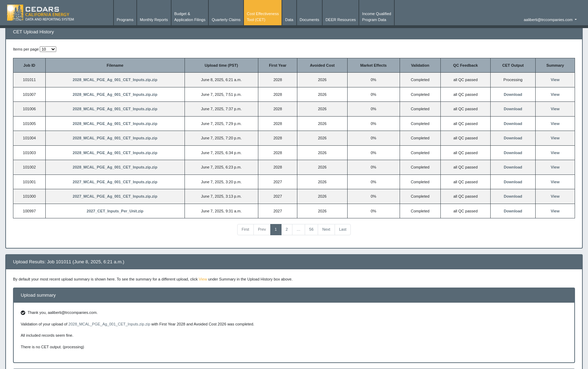Jump to Last page of results
This screenshot has height=369, width=588.
click(x=342, y=229)
